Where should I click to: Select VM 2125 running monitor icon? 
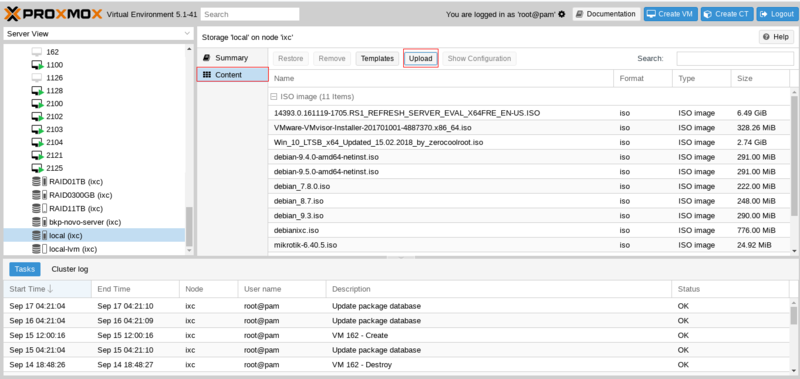[37, 168]
